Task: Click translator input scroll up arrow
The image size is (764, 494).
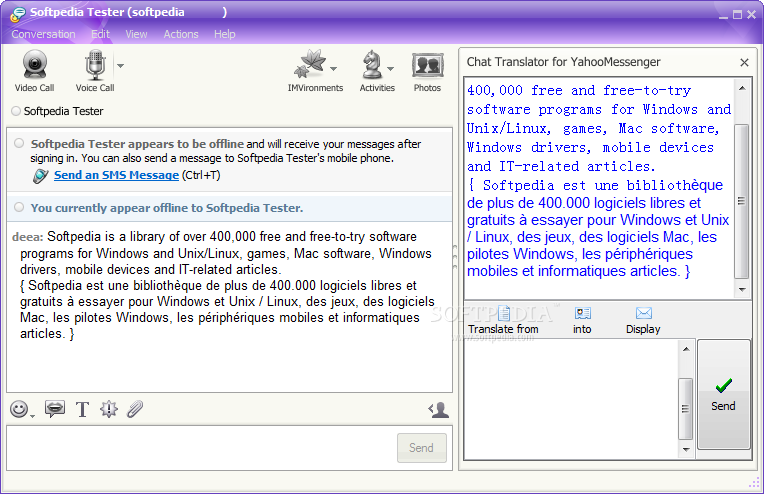Action: pyautogui.click(x=686, y=349)
